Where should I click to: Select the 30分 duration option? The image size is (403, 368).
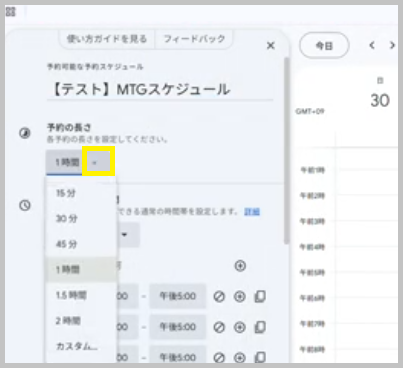click(80, 219)
